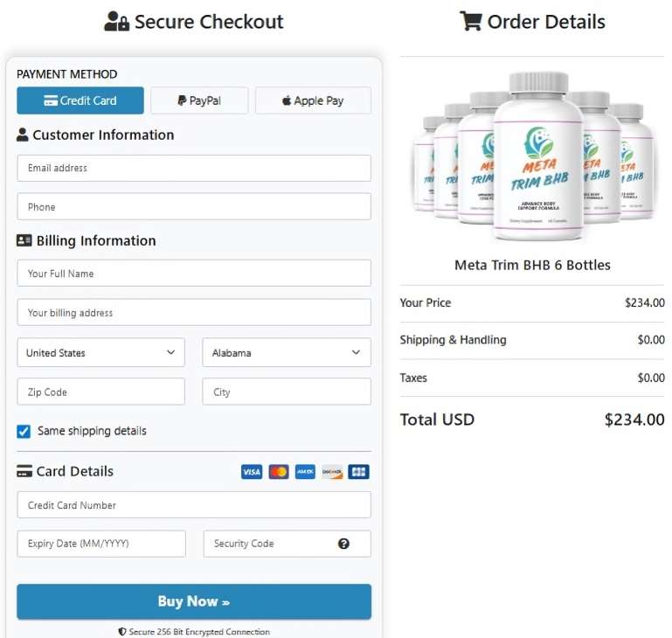Click the Visa card icon

pos(252,472)
